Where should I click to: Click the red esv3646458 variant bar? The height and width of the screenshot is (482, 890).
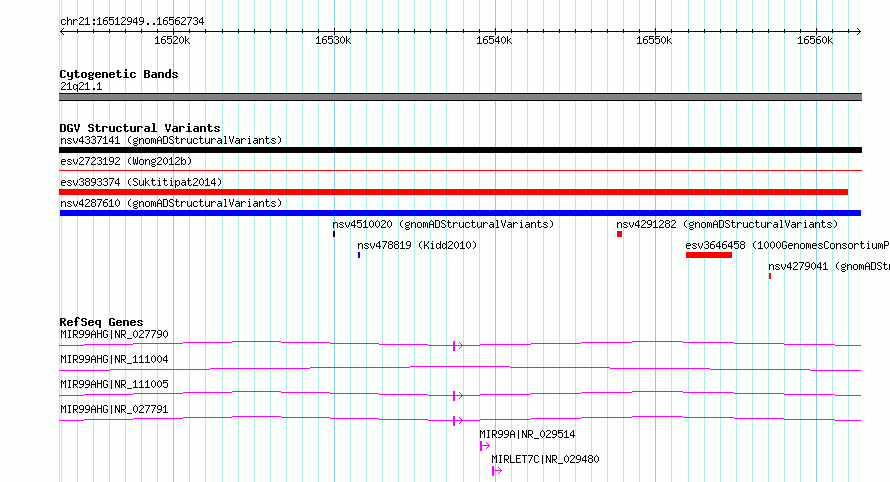click(709, 255)
